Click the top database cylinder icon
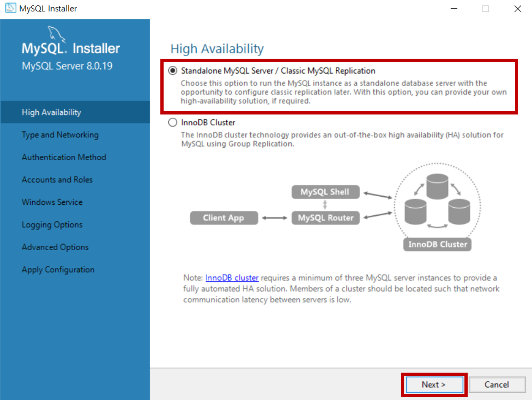This screenshot has height=400, width=532. [x=437, y=186]
